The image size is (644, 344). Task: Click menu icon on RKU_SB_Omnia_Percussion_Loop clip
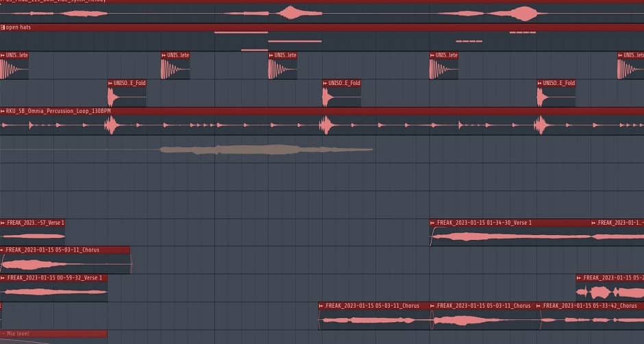click(x=3, y=111)
